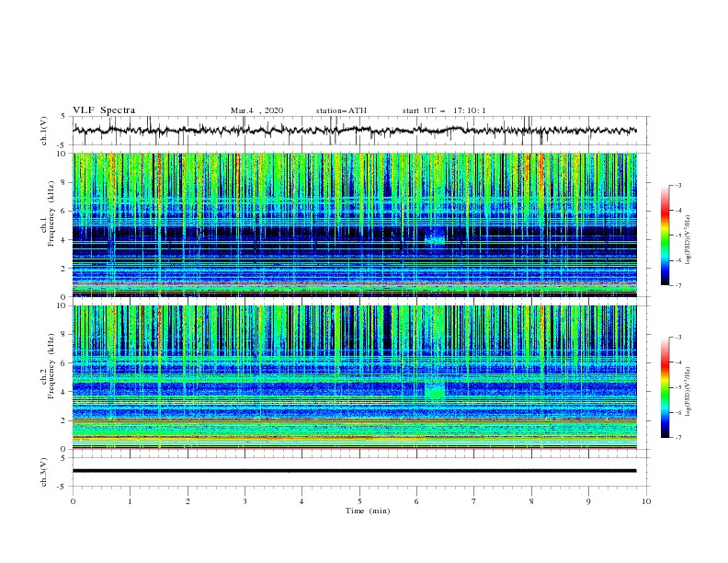Click the ch.1 colorbar "log(PSD)(V²/Hz)" label
The height and width of the screenshot is (563, 728).
688,239
